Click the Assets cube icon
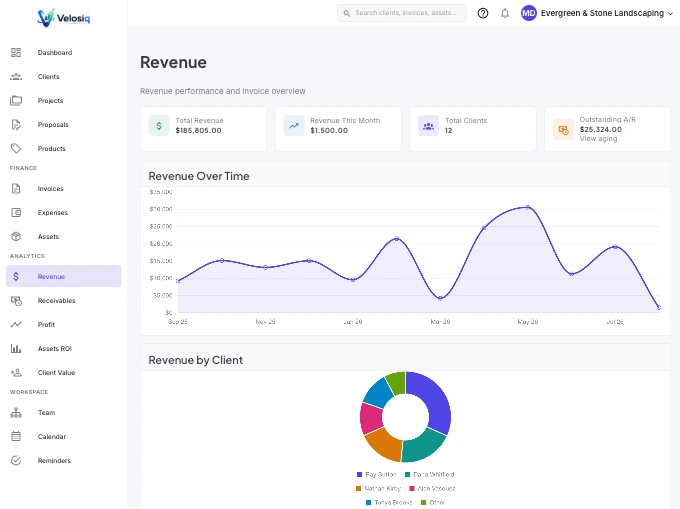680x509 pixels. point(16,237)
